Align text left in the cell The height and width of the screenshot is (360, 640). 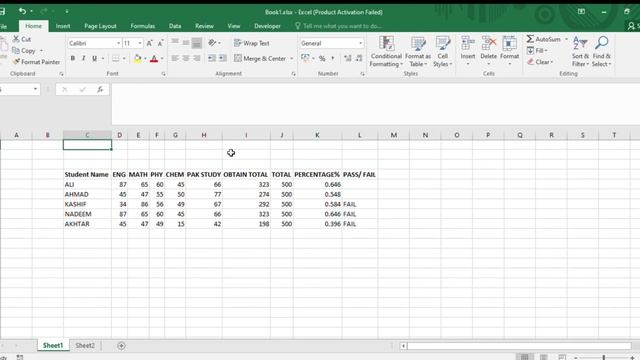coord(175,59)
